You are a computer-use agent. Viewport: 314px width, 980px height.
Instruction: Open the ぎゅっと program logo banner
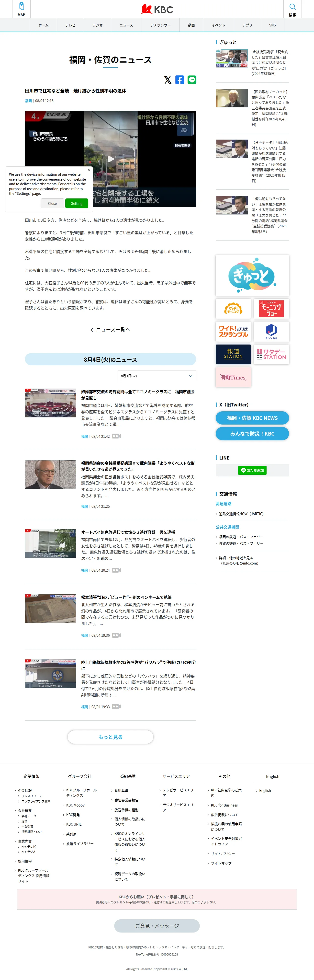click(x=252, y=276)
